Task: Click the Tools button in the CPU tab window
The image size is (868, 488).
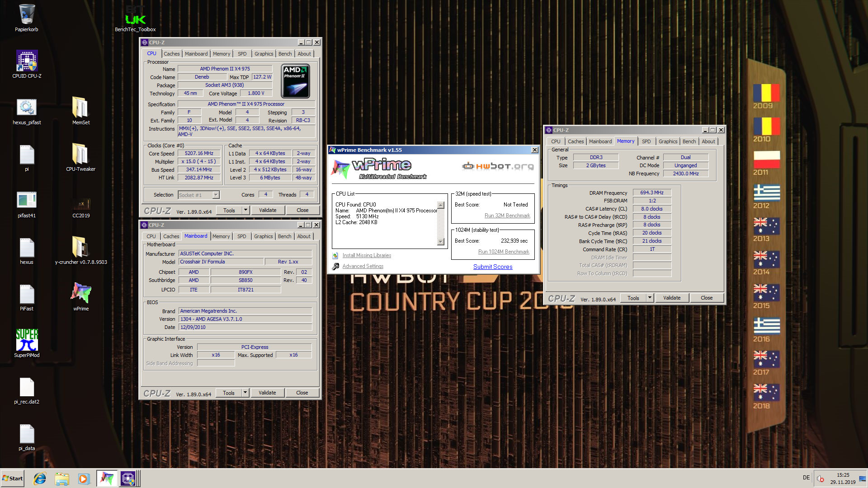Action: pos(229,210)
